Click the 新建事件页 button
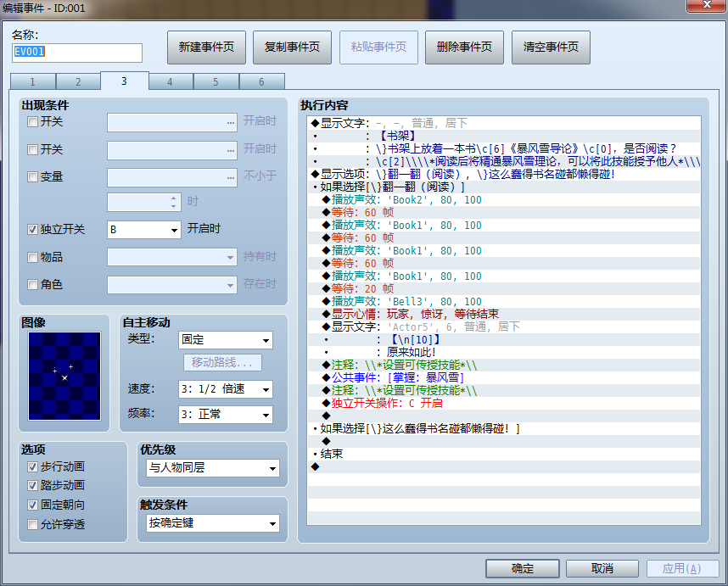The height and width of the screenshot is (586, 728). point(207,47)
